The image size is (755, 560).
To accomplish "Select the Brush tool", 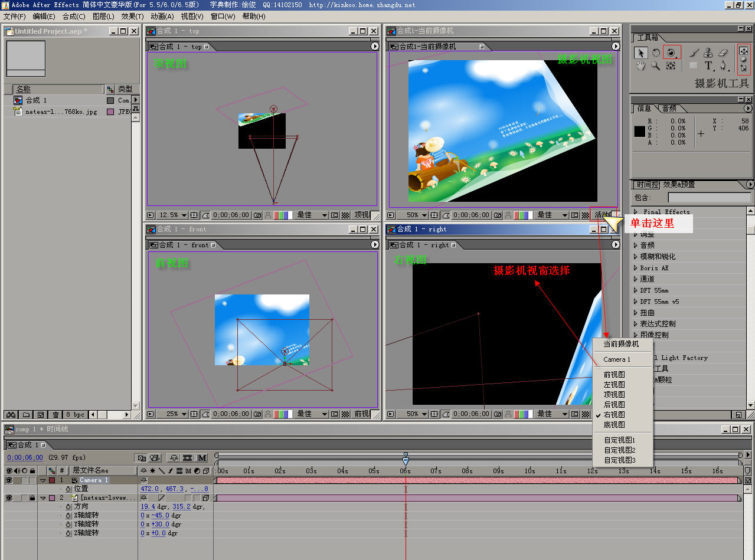I will click(694, 53).
